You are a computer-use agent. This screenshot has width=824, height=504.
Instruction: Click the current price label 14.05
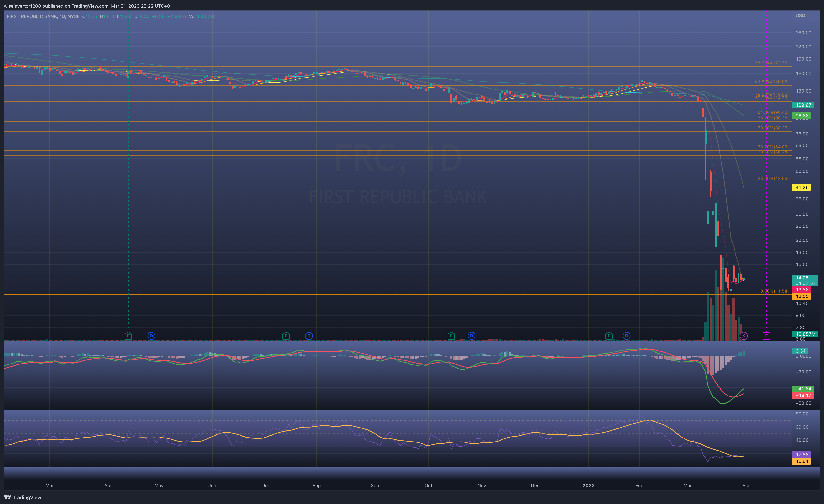[x=802, y=278]
